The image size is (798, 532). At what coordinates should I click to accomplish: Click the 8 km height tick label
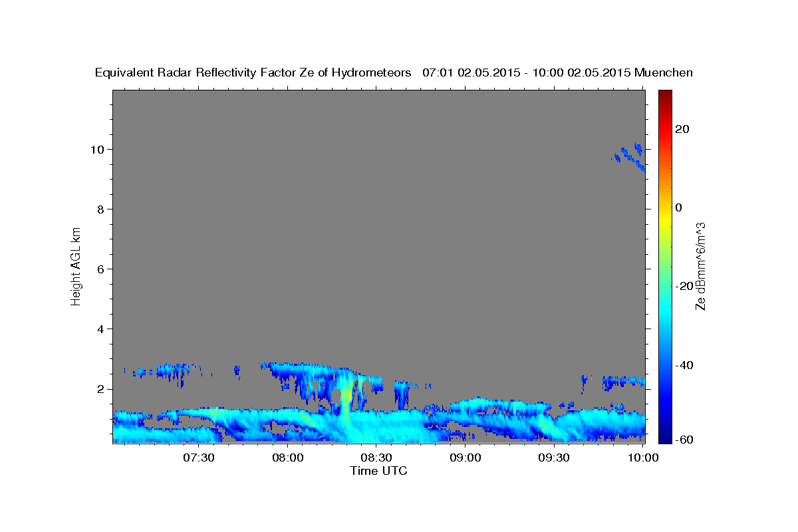(101, 209)
